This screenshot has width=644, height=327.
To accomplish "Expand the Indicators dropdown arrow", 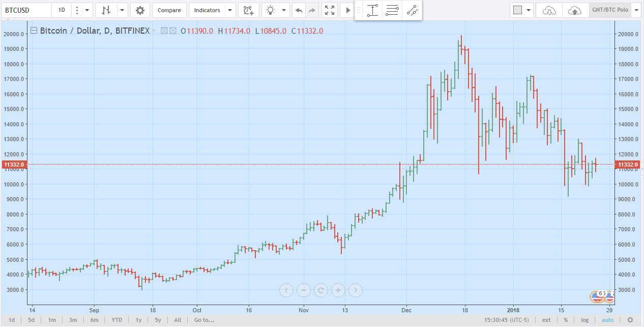I will [230, 10].
